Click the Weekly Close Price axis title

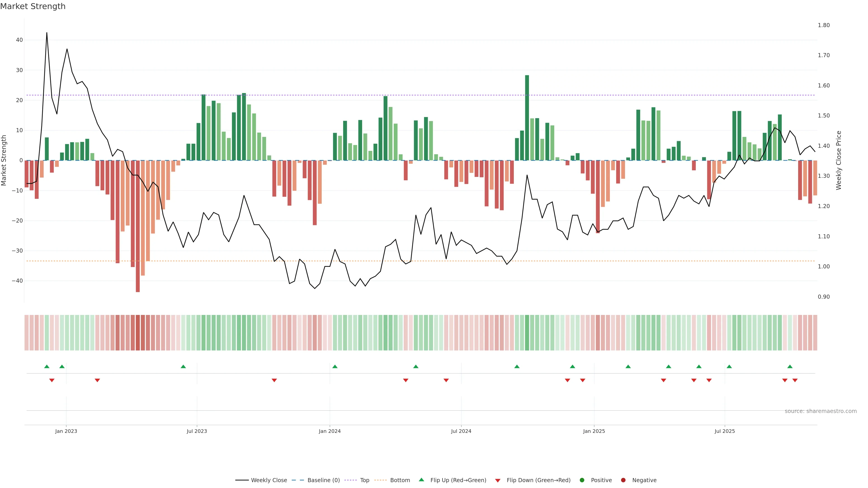pos(839,160)
